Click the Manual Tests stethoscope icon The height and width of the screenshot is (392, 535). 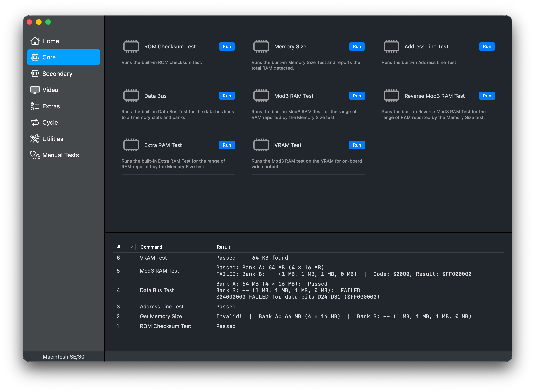tap(35, 155)
